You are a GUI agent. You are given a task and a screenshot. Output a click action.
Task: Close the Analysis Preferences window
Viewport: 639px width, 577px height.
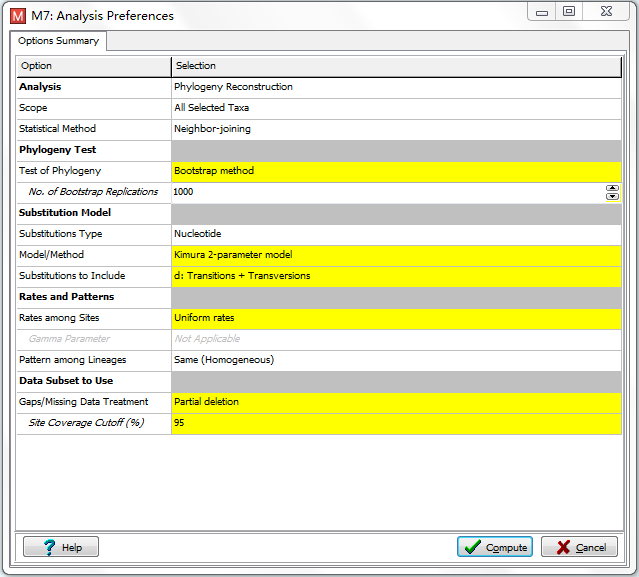[606, 12]
